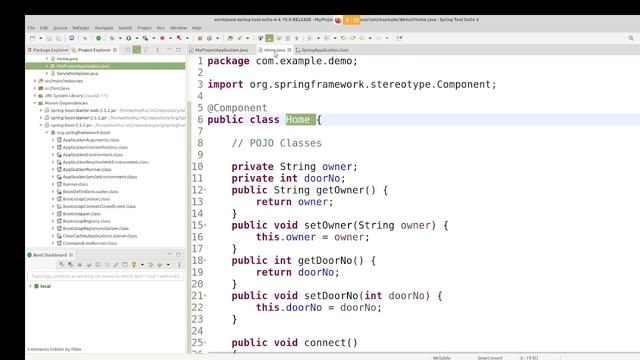The height and width of the screenshot is (360, 640).
Task: Select ApplicationRunner.class in the tree
Action: [x=87, y=169]
